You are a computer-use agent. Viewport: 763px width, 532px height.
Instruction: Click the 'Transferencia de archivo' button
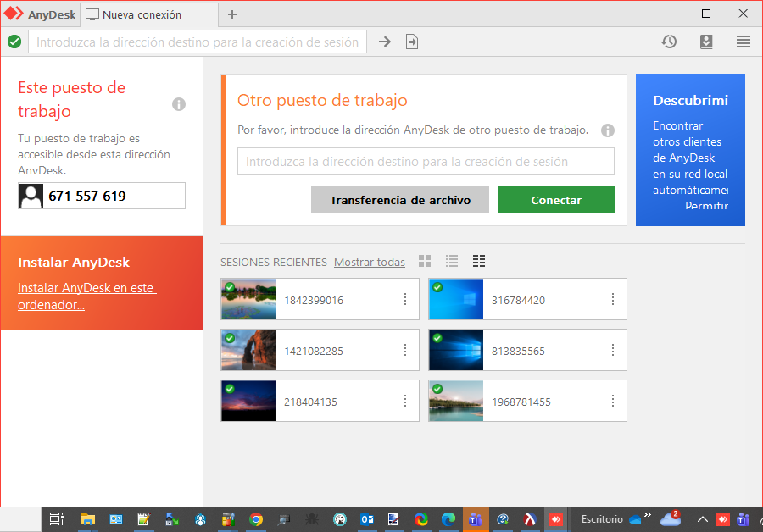point(400,200)
